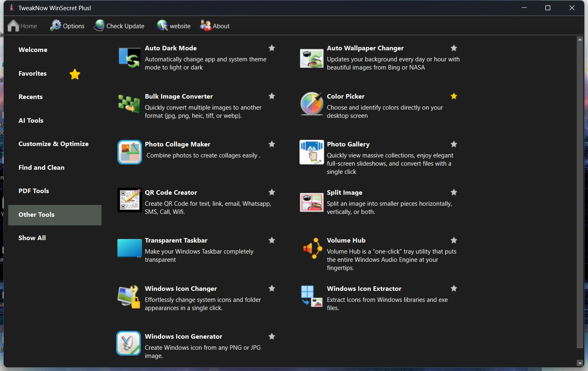Open the Color Picker tool icon

312,104
